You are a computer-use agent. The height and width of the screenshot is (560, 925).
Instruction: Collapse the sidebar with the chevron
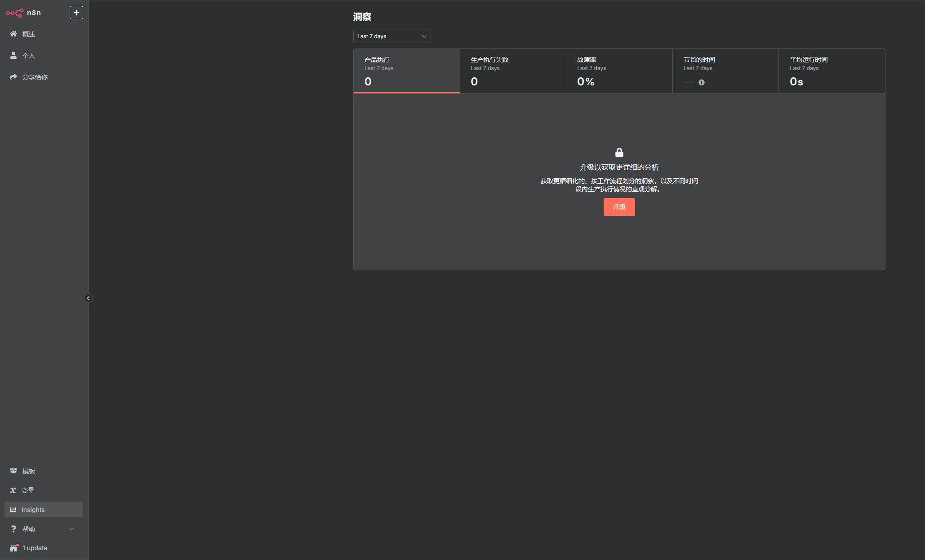coord(89,298)
